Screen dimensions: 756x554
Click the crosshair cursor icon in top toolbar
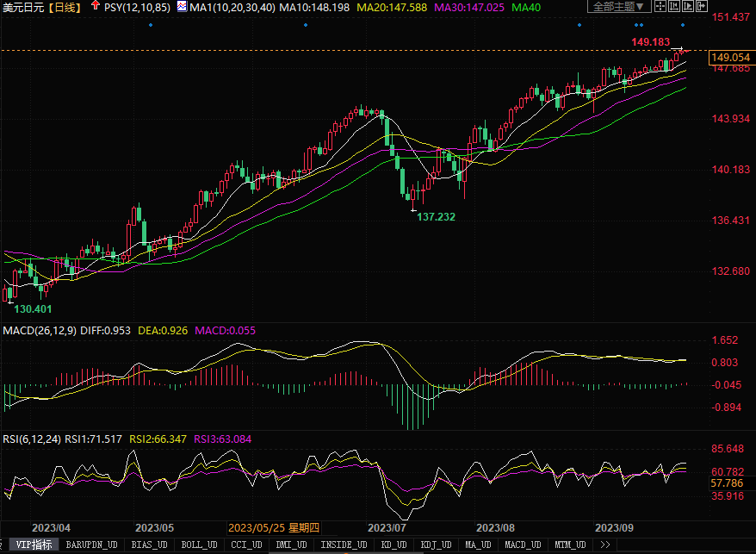tap(660, 6)
